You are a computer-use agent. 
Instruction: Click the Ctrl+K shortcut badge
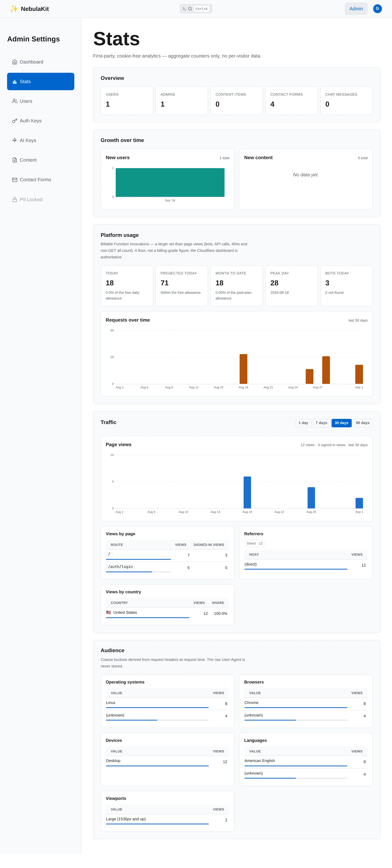click(x=202, y=9)
